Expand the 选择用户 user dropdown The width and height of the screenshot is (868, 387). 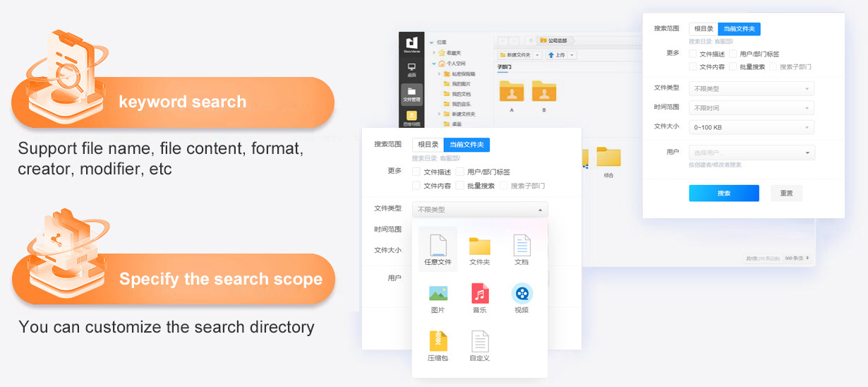(x=752, y=153)
